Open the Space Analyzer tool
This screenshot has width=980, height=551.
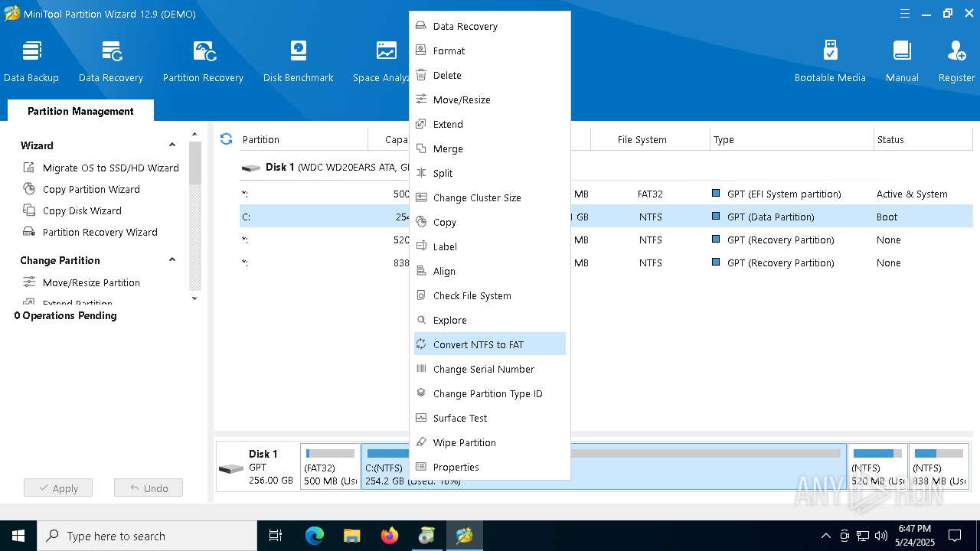tap(381, 61)
